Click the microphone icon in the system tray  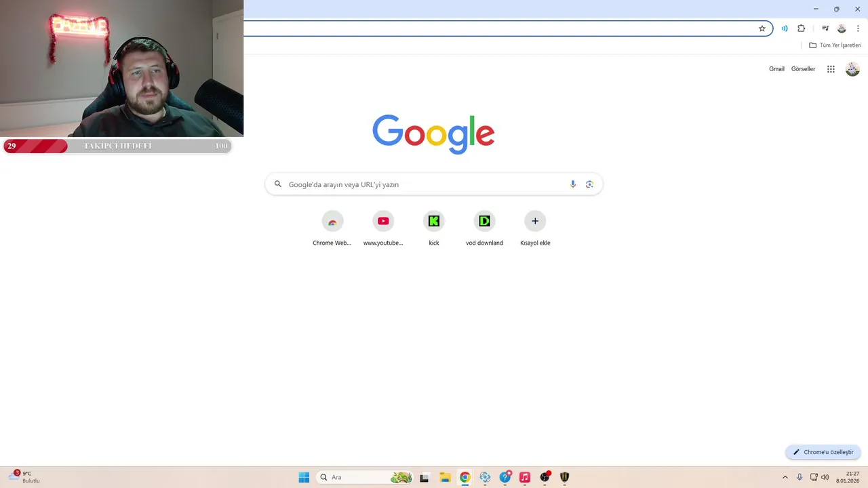pyautogui.click(x=800, y=477)
